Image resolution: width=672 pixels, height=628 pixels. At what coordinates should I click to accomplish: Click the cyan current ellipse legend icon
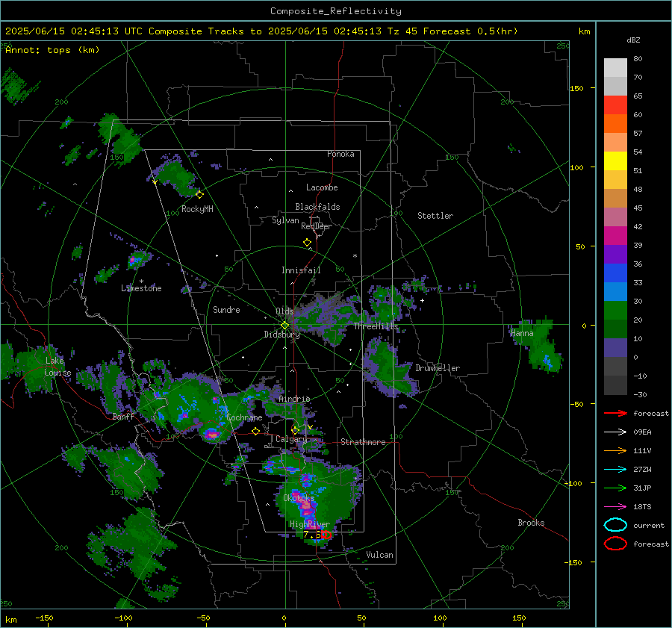[x=615, y=525]
